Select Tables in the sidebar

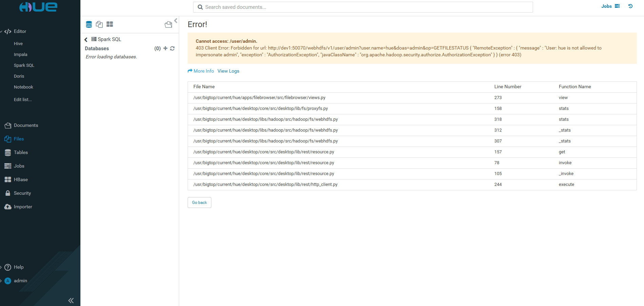point(21,152)
